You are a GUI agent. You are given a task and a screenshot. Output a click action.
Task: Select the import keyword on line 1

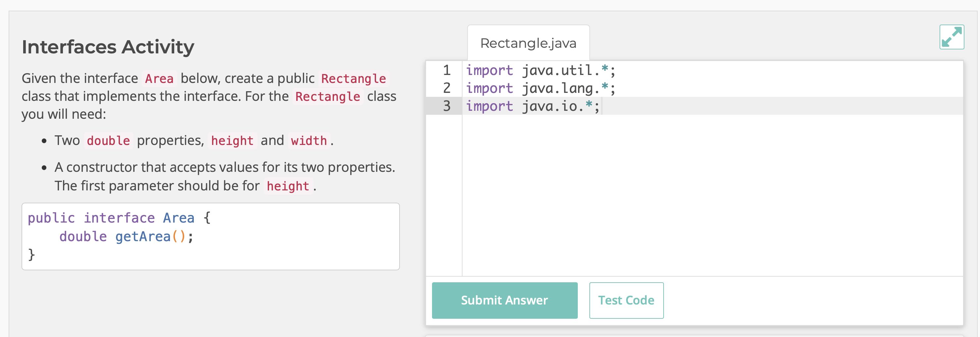coord(489,70)
